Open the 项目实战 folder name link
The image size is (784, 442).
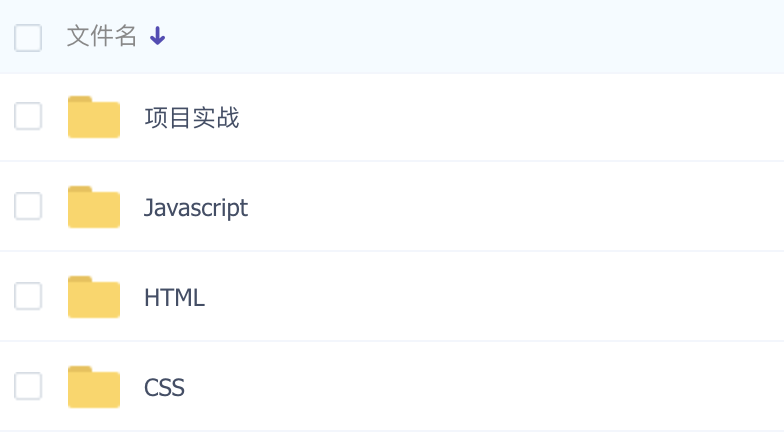click(x=192, y=118)
